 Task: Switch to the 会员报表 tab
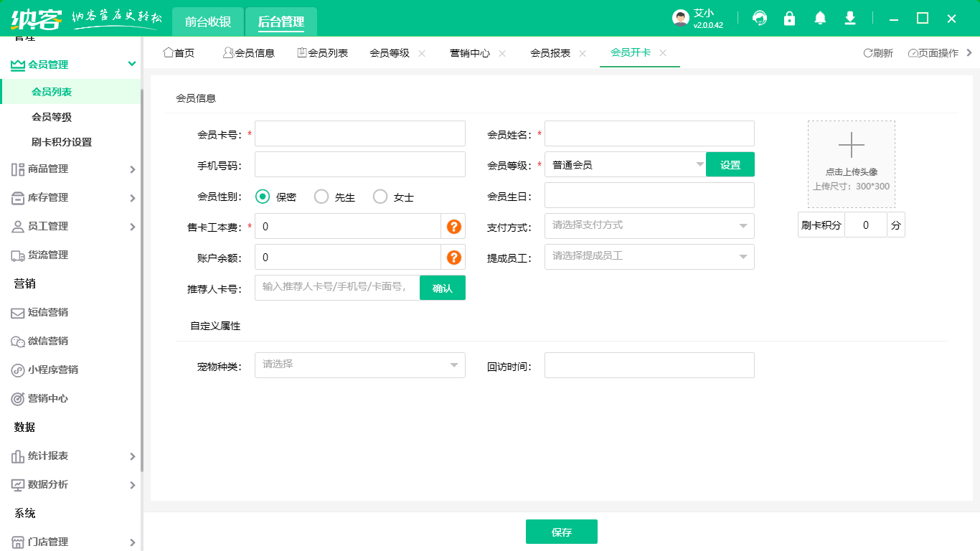(550, 51)
